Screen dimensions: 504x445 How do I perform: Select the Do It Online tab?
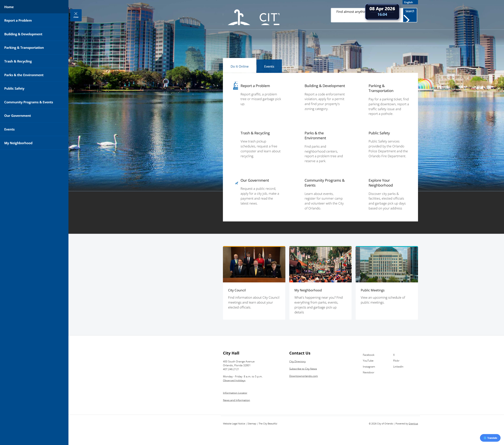coord(239,66)
